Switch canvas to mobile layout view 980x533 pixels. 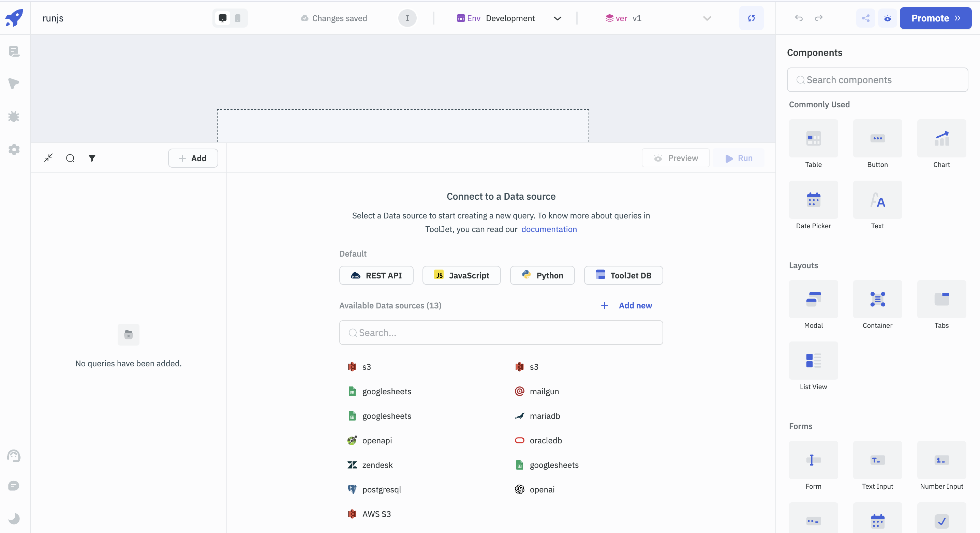pos(238,18)
